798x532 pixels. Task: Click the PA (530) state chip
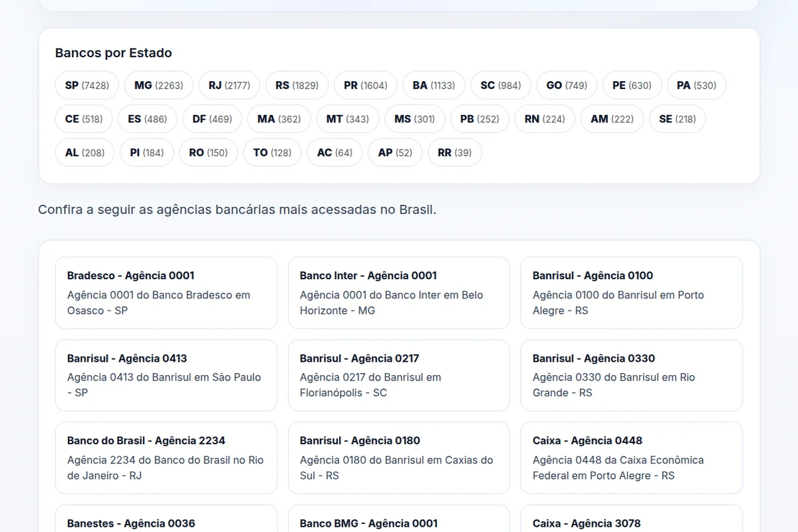[697, 85]
